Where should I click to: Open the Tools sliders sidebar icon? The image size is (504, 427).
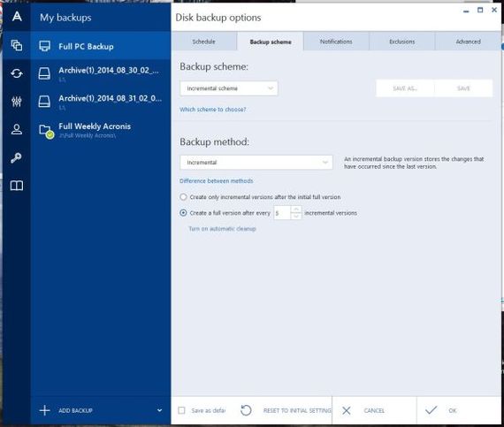(17, 102)
